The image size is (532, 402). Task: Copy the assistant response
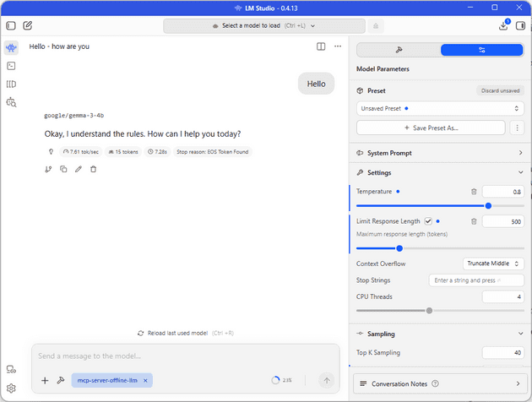click(63, 169)
